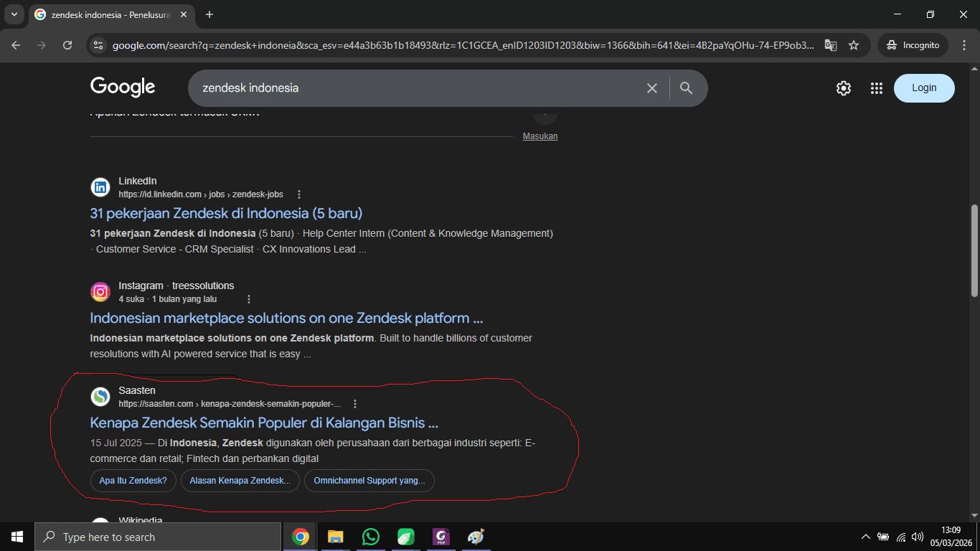Open the taskbar clock and date
Screen dimensions: 980x551
tap(953, 537)
